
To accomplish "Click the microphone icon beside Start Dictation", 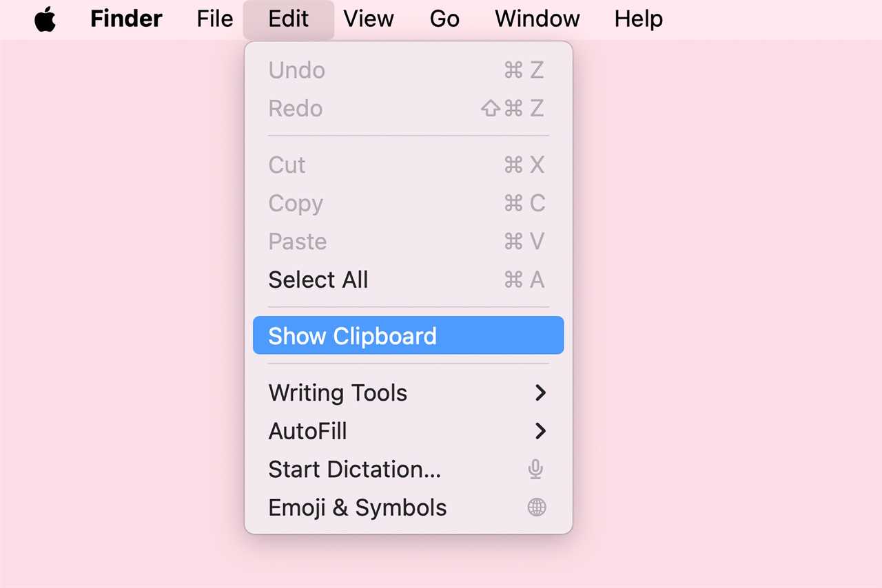I will [x=535, y=470].
